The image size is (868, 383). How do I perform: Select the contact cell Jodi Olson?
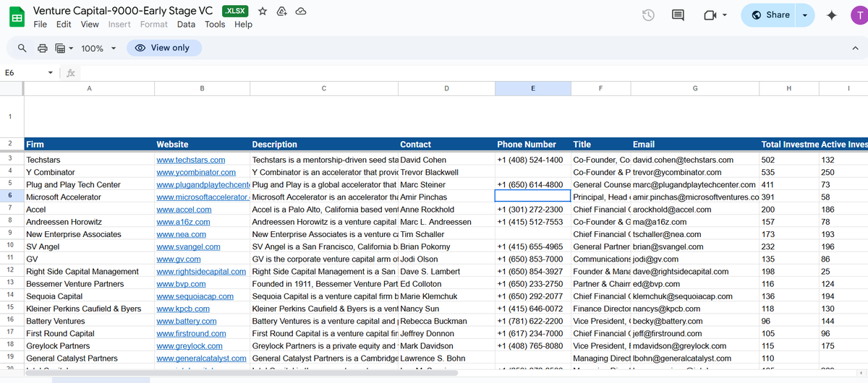coord(446,259)
